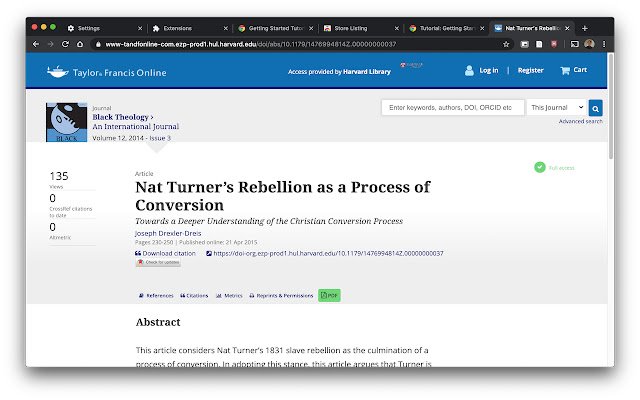The width and height of the screenshot is (640, 400).
Task: Close the Settings tab
Action: tap(140, 28)
